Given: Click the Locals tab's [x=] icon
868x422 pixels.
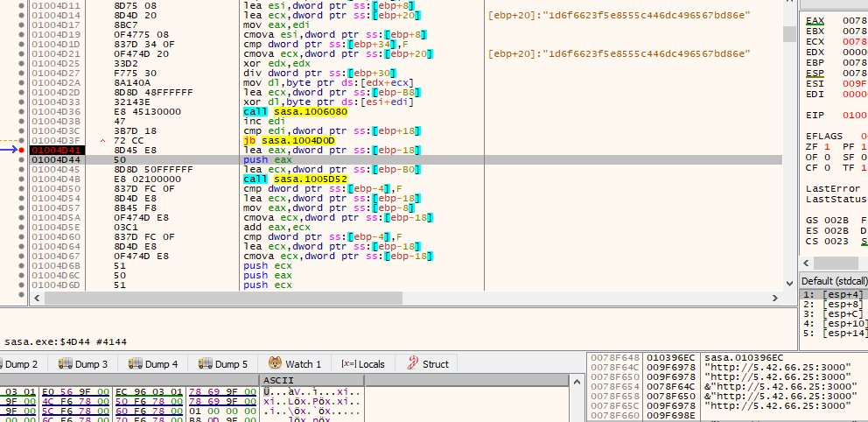Looking at the screenshot, I should click(347, 364).
